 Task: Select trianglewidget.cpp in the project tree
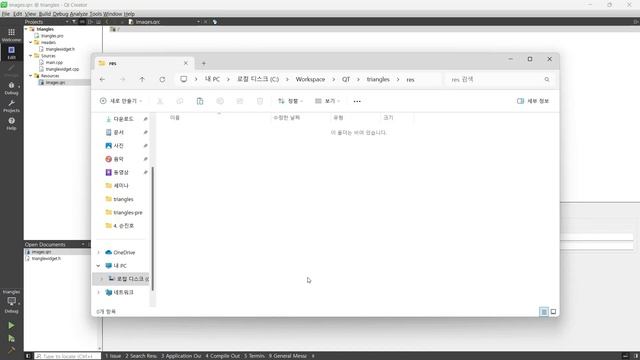click(x=62, y=69)
